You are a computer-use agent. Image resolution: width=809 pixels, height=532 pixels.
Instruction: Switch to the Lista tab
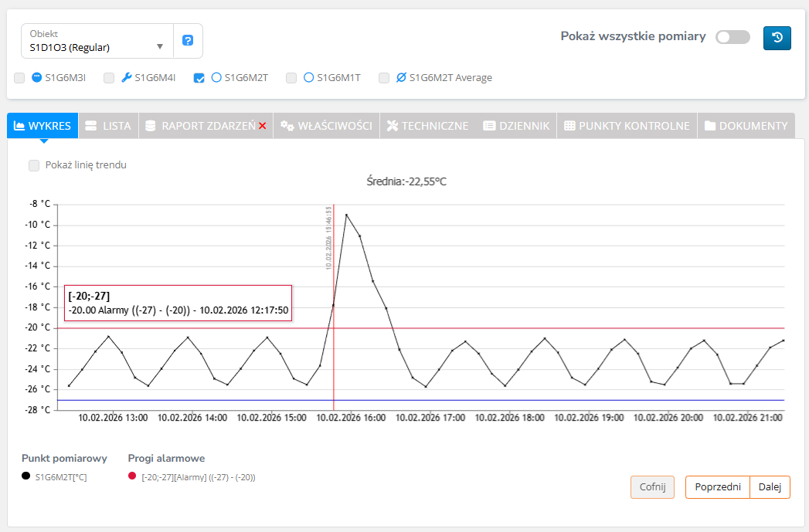pyautogui.click(x=108, y=126)
